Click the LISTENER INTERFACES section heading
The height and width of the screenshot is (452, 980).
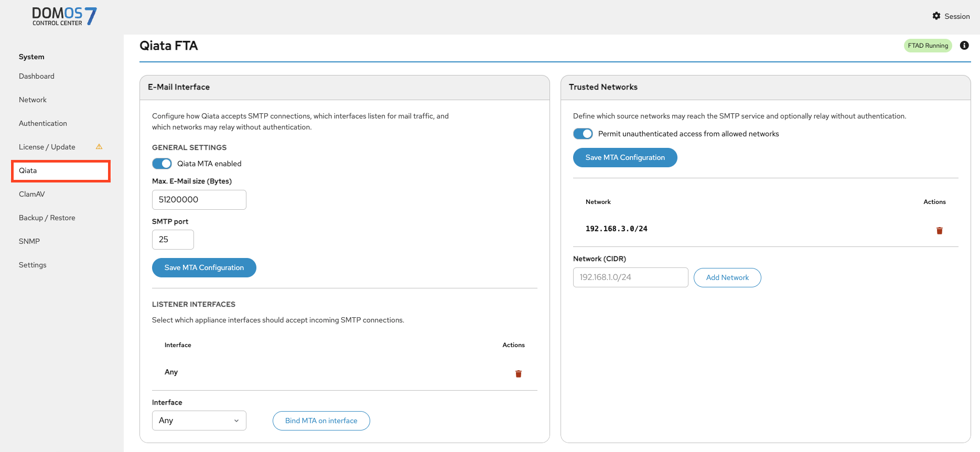[193, 304]
